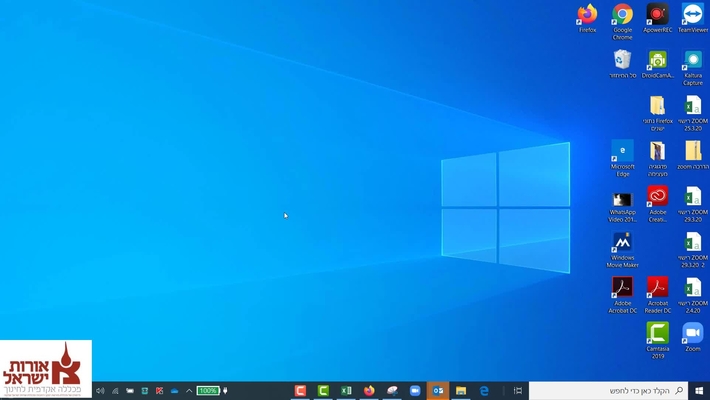
Task: Select the ZOOM 2.4.20 Excel file
Action: click(x=693, y=295)
